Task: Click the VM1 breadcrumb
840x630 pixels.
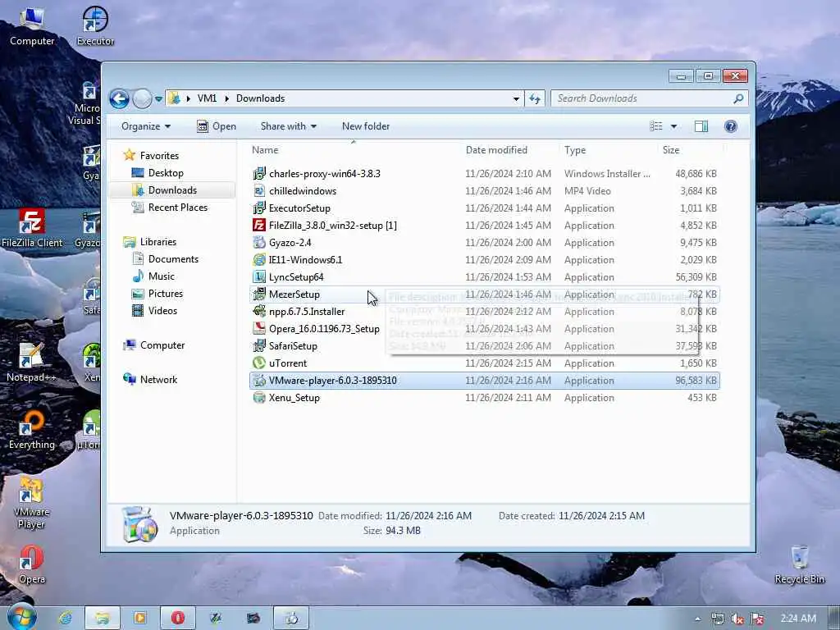Action: tap(208, 98)
